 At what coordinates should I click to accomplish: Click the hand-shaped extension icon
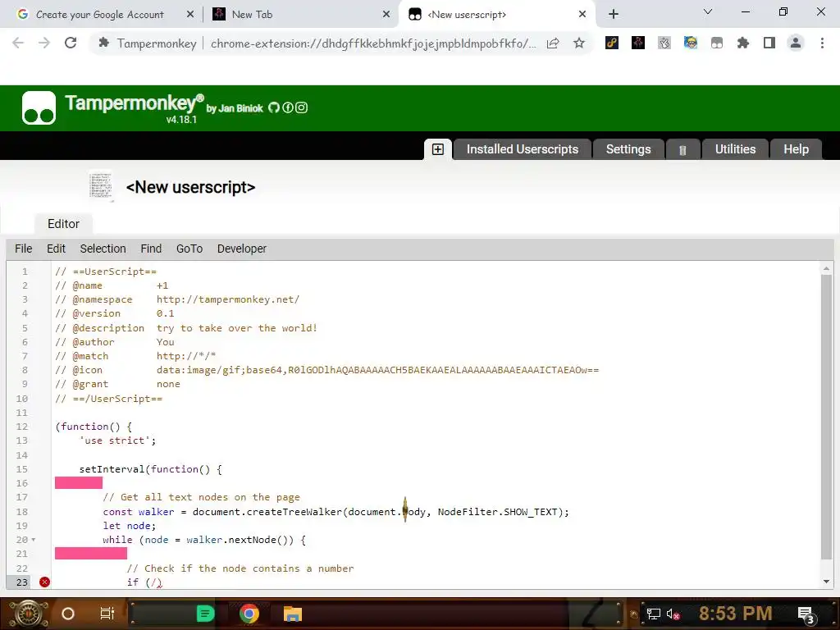pos(664,43)
